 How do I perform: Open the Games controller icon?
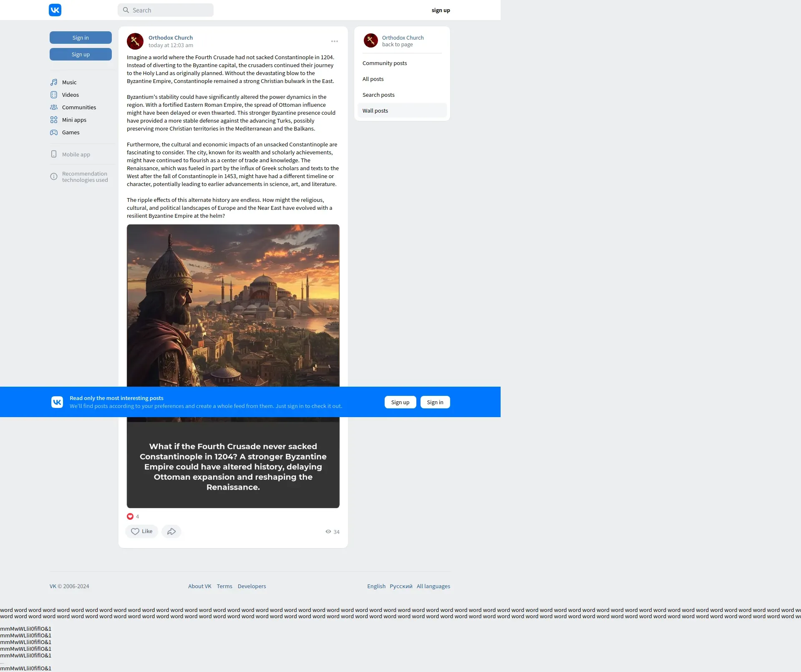point(54,132)
